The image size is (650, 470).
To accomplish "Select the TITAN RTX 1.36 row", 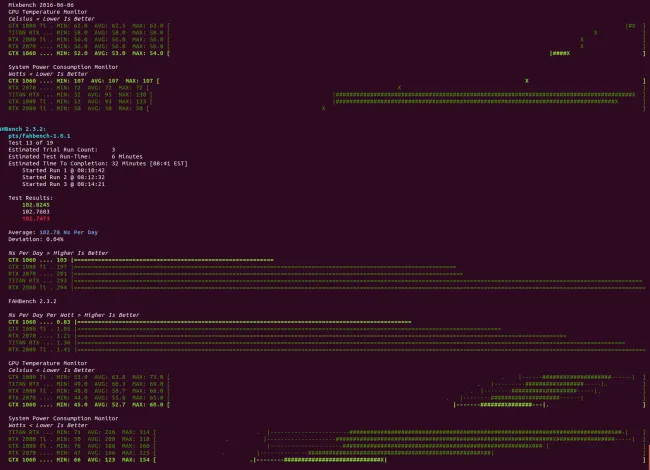I will [x=317, y=343].
